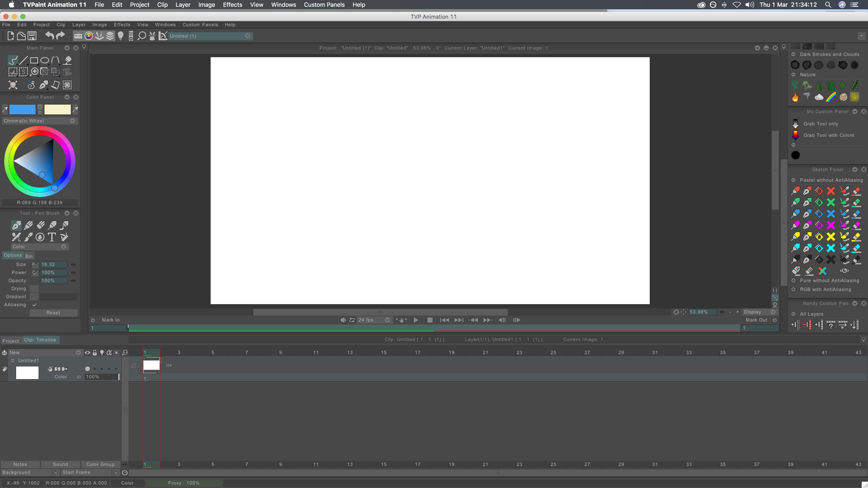Toggle the light table bulb in timeline header
The height and width of the screenshot is (488, 868).
click(102, 353)
